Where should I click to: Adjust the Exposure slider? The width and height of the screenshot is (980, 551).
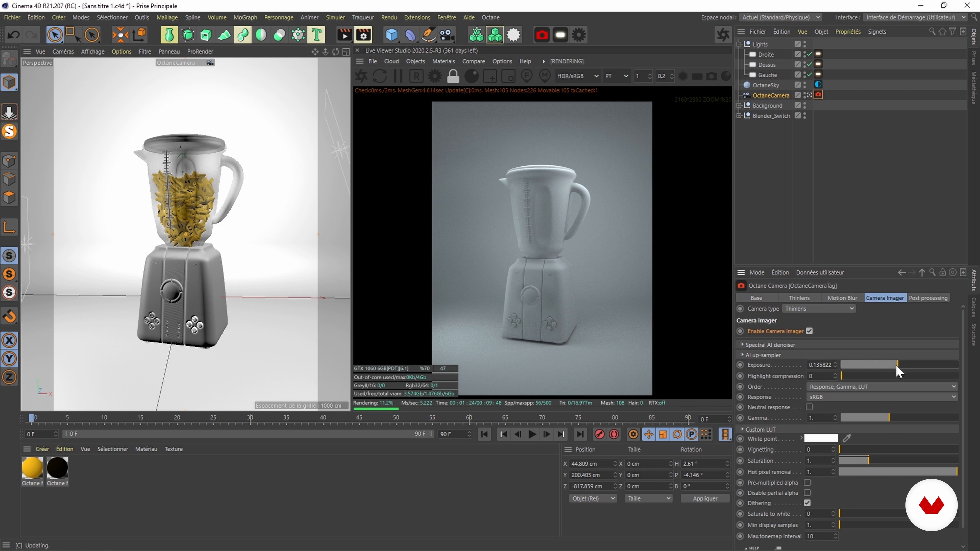pos(899,365)
